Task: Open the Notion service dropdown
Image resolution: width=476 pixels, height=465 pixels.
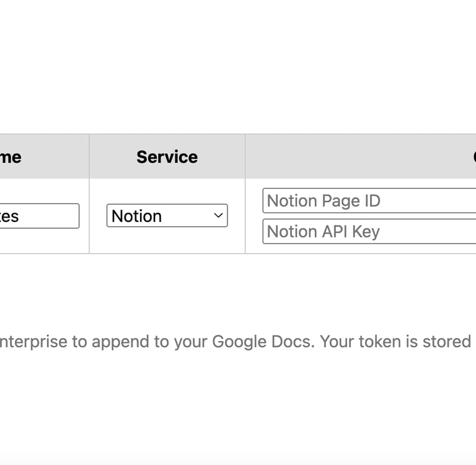Action: click(167, 216)
